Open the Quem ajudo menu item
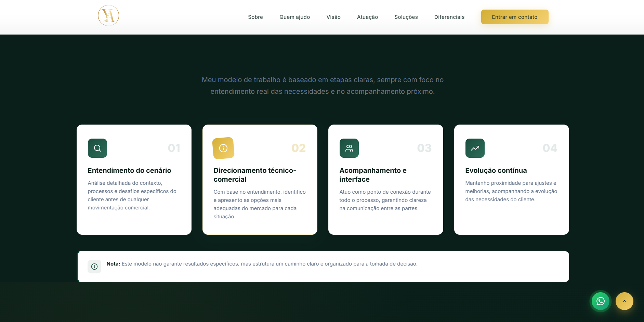644x322 pixels. (294, 17)
